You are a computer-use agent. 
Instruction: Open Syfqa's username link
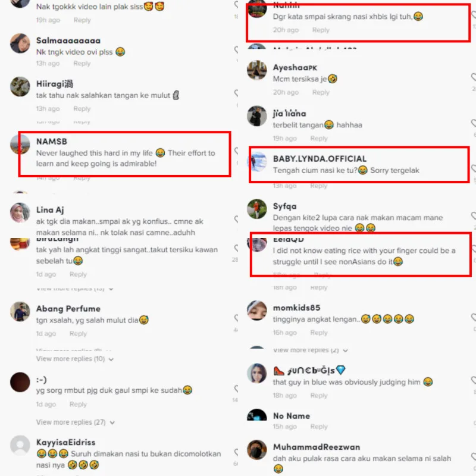tap(285, 206)
